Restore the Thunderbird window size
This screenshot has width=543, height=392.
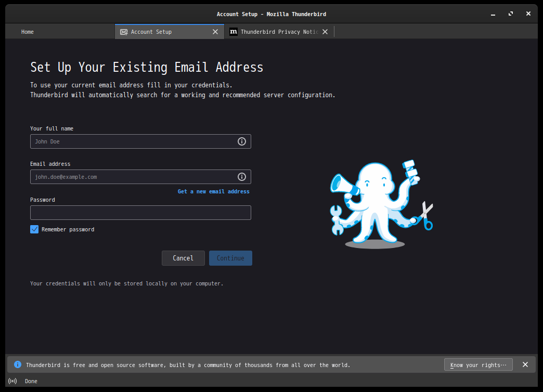(510, 14)
